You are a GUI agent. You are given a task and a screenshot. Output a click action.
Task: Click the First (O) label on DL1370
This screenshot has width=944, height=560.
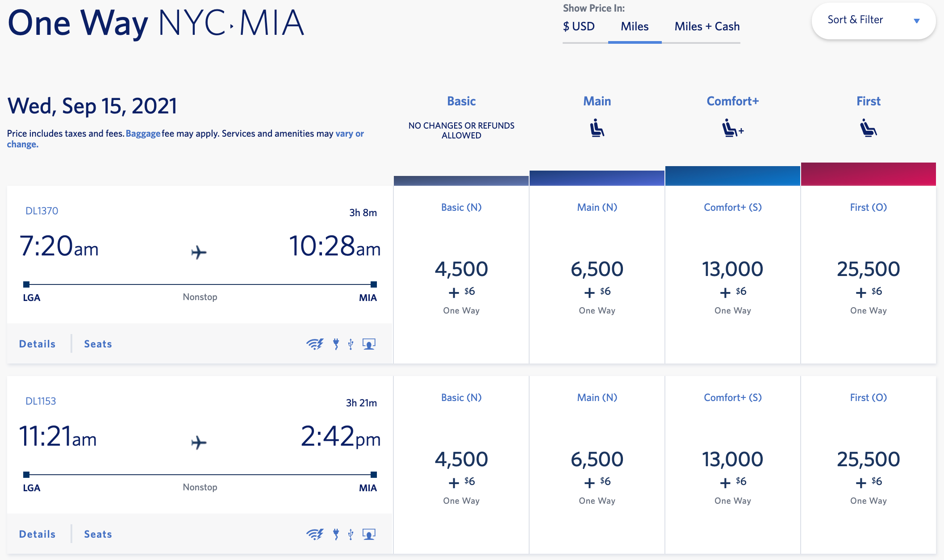tap(869, 207)
